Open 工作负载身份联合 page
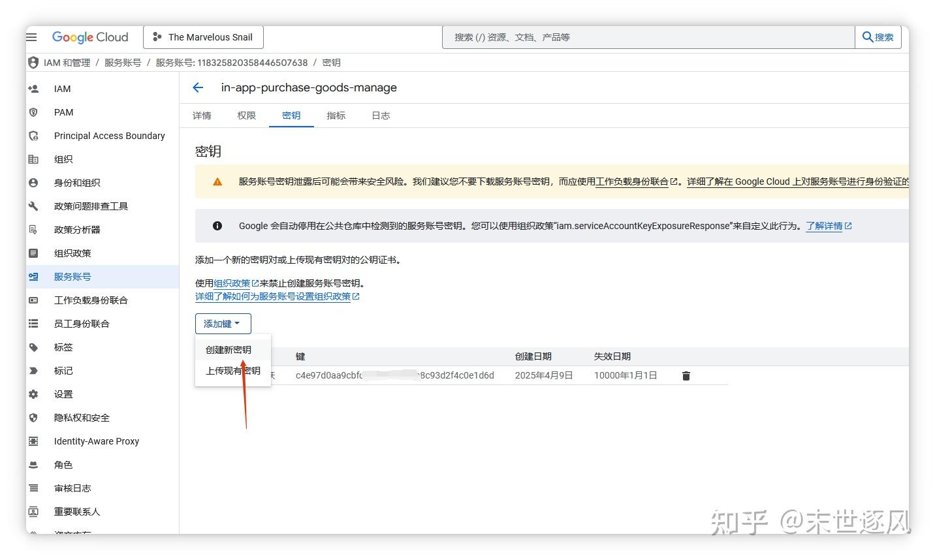The width and height of the screenshot is (935, 560). click(90, 300)
